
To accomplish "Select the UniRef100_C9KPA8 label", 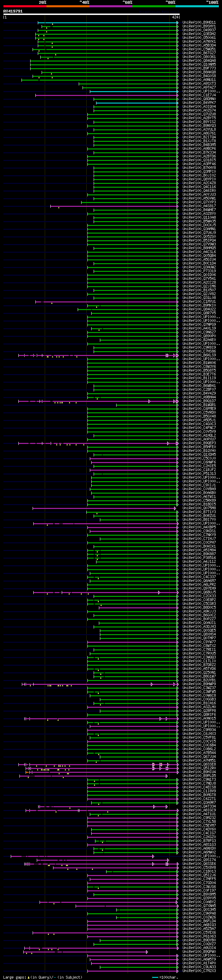I will [199, 913].
